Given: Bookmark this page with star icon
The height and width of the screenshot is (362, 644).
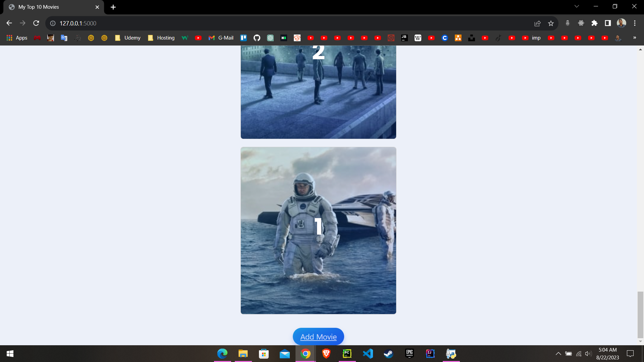Looking at the screenshot, I should [551, 23].
